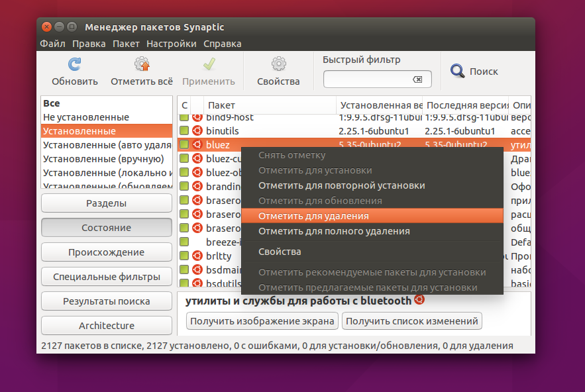Viewport: 585px width, 392px height.
Task: Click the Отметить всё upgrades icon
Action: click(142, 64)
